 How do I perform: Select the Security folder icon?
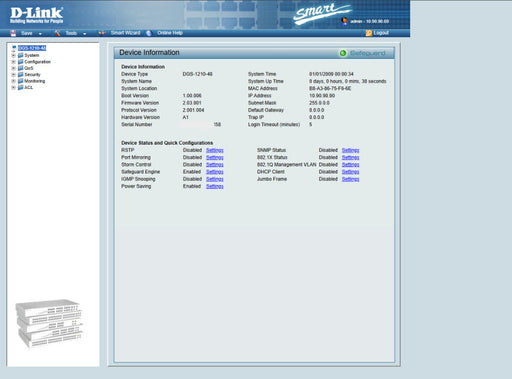pos(21,75)
